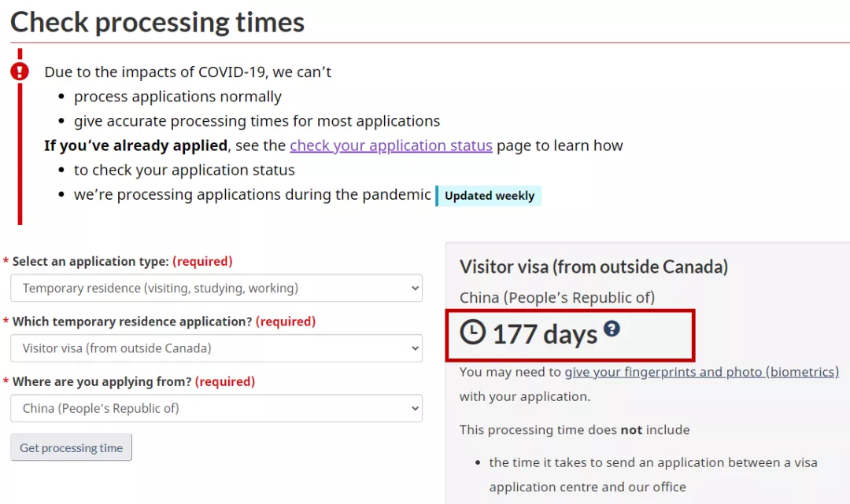Image resolution: width=850 pixels, height=504 pixels.
Task: Open the question mark help icon
Action: click(x=612, y=328)
